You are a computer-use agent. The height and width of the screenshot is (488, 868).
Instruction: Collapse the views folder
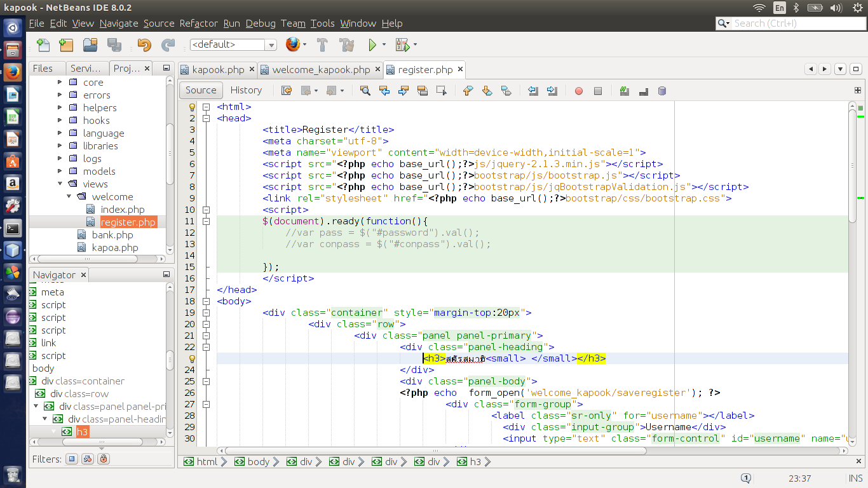60,184
